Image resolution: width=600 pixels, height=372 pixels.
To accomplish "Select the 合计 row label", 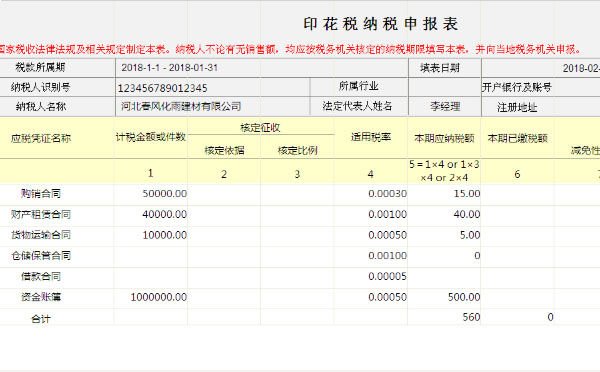I will pyautogui.click(x=41, y=318).
